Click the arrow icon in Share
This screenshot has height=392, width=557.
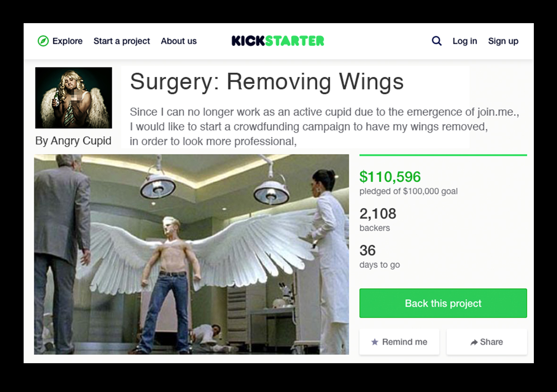[x=474, y=342]
